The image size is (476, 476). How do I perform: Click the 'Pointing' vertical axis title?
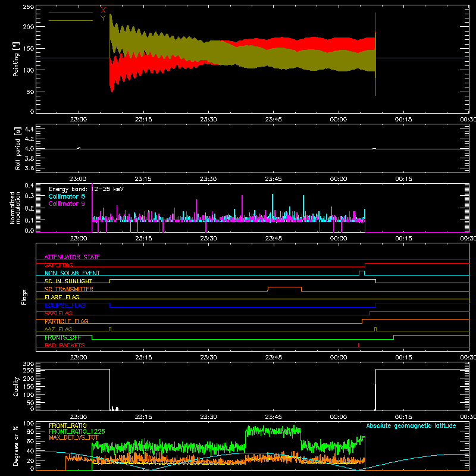click(16, 59)
